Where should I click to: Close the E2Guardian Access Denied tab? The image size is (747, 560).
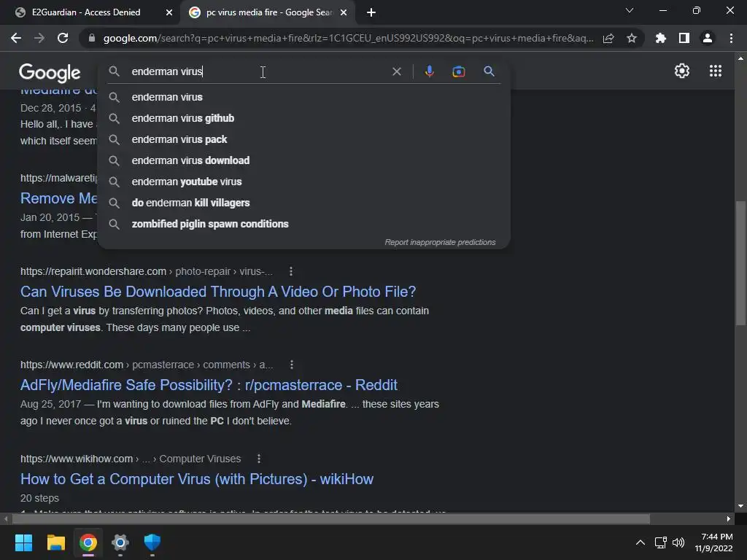point(169,12)
